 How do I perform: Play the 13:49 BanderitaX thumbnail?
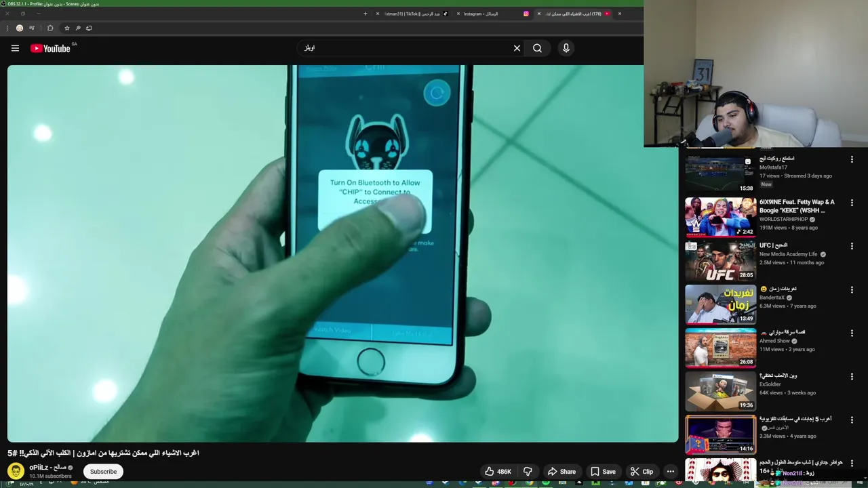720,304
